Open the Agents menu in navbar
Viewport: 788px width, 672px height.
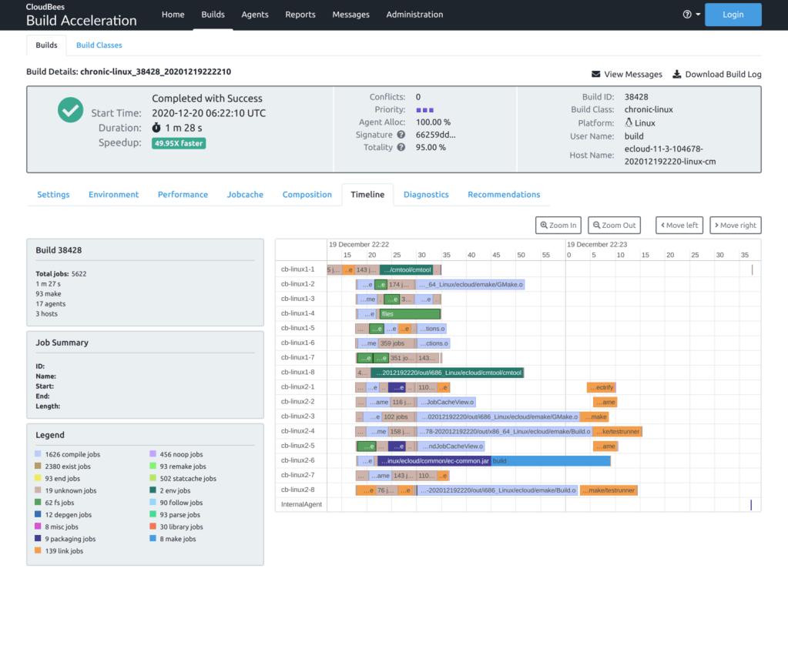coord(255,15)
